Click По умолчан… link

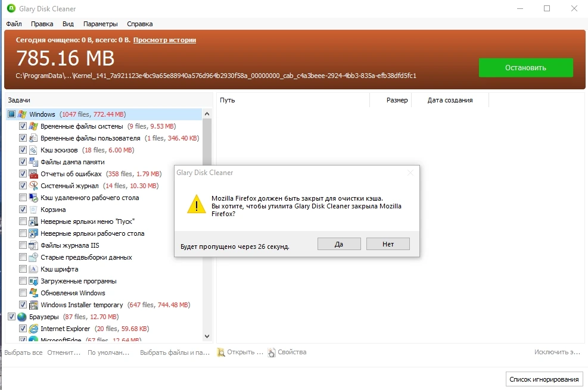(x=108, y=352)
